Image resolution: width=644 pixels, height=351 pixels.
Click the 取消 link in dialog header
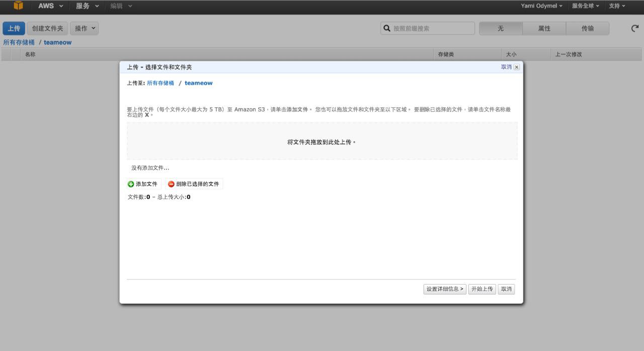coord(506,66)
